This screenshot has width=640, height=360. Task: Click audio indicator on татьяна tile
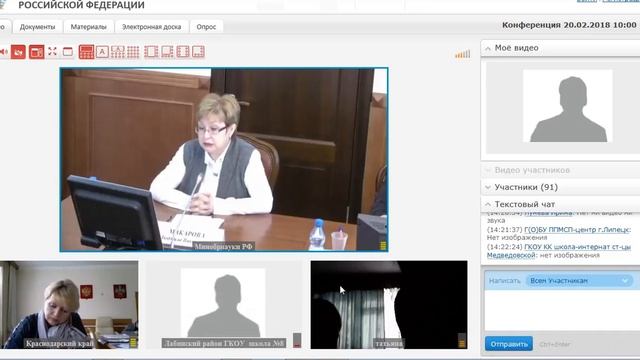pos(462,341)
